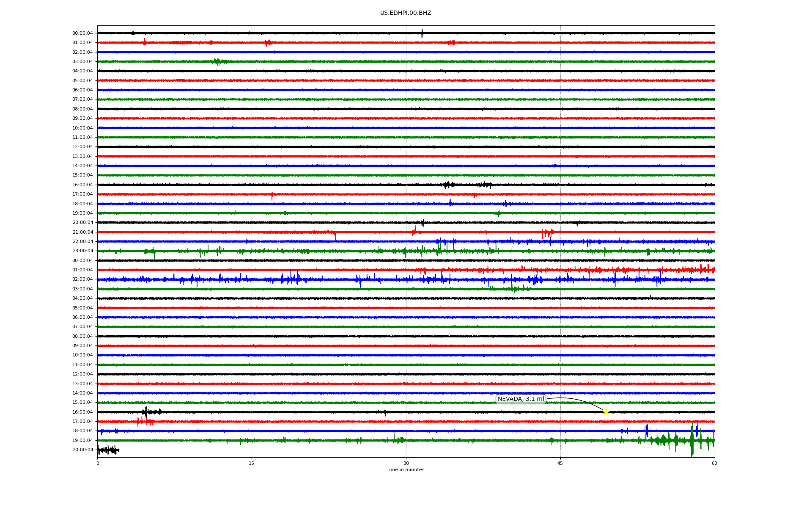Click the 60 minute tick label

(x=714, y=463)
